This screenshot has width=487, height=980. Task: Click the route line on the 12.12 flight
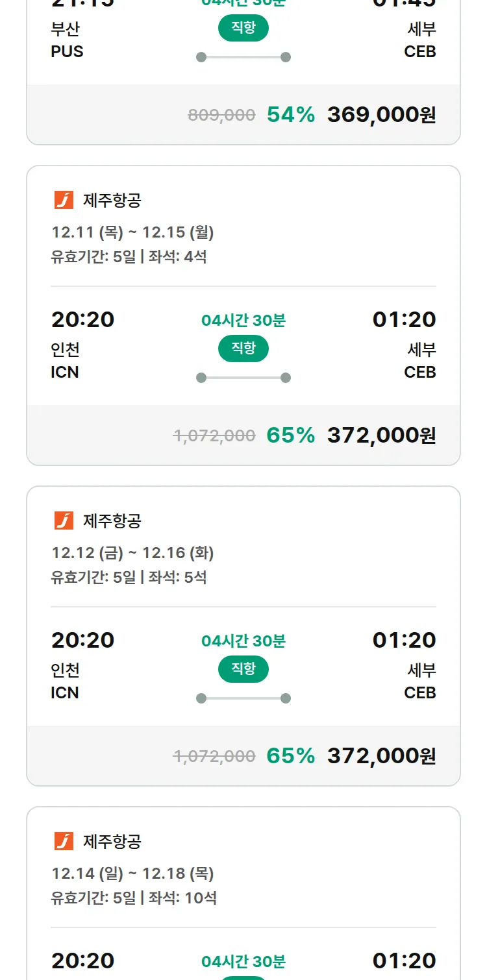243,698
